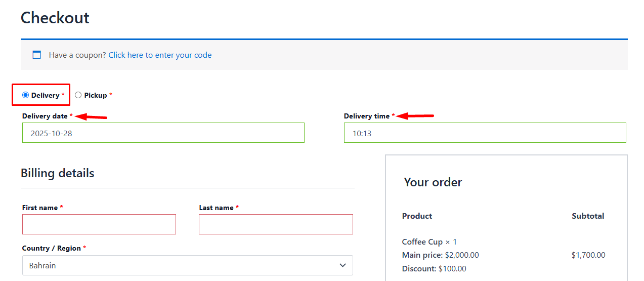Click the $1,700.00 subtotal amount
The width and height of the screenshot is (644, 281).
(588, 255)
